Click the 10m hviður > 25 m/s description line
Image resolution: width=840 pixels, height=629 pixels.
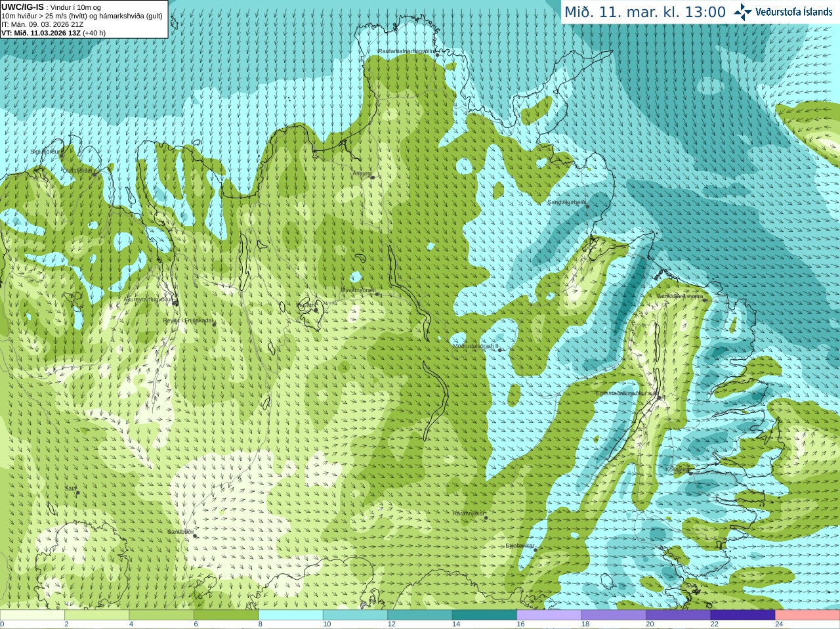(82, 16)
